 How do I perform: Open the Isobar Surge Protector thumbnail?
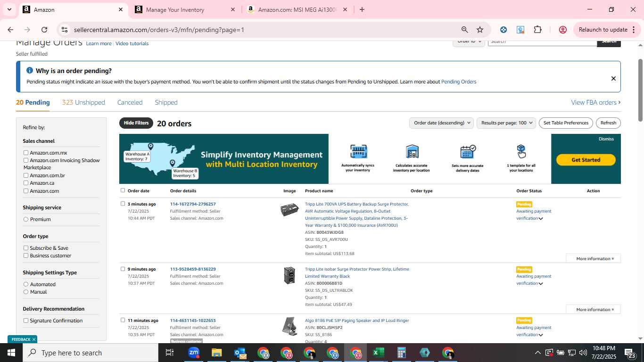coord(289,275)
